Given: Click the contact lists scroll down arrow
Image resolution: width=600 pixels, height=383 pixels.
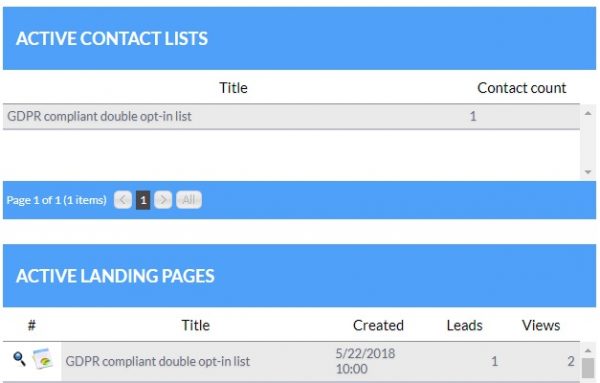Looking at the screenshot, I should click(588, 172).
